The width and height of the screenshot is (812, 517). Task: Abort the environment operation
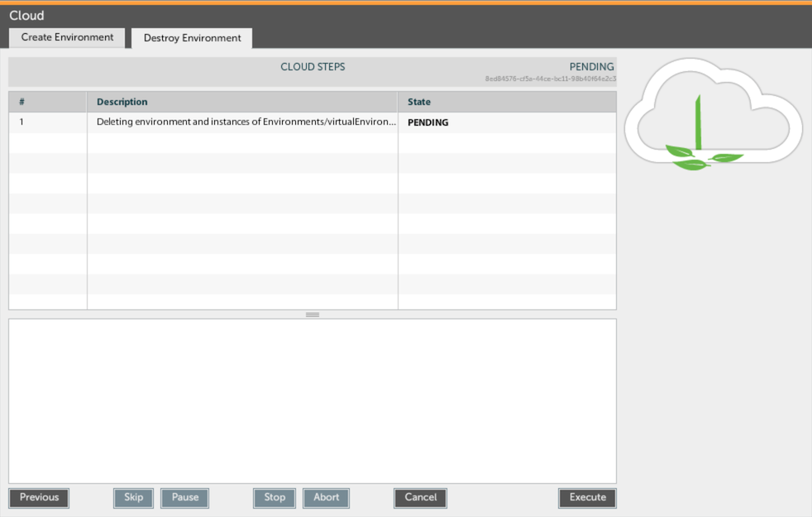[x=326, y=497]
